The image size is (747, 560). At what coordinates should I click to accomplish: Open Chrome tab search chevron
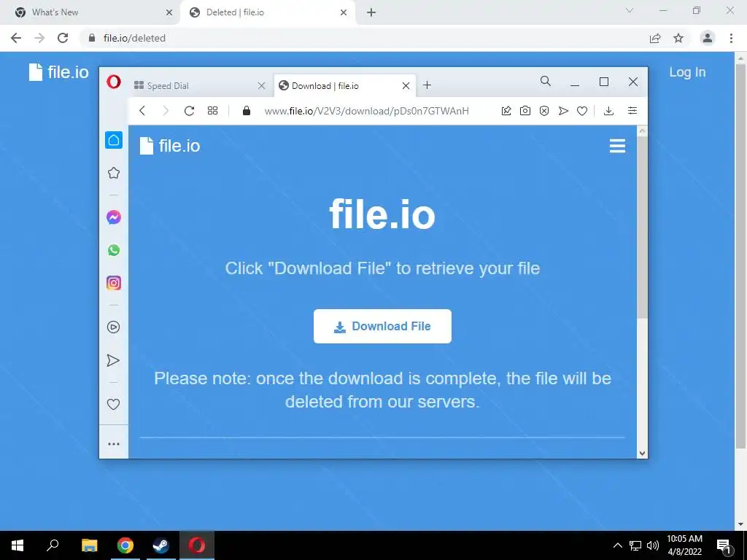coord(630,10)
